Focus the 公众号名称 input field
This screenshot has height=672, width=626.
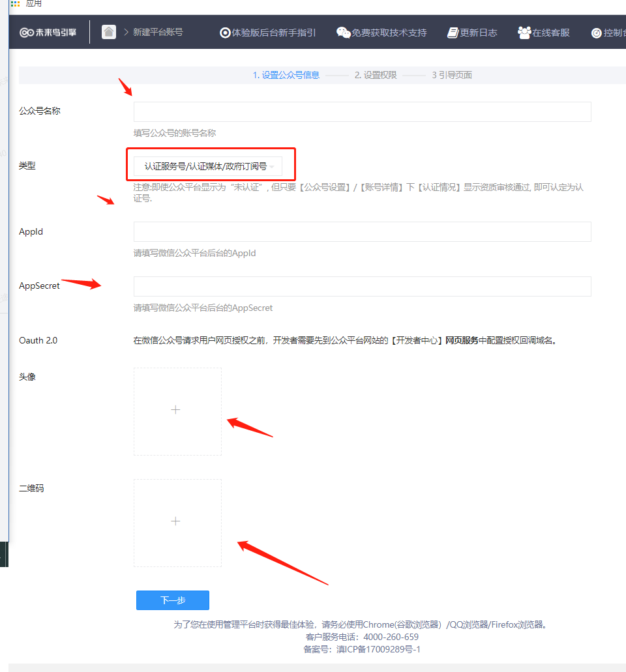[x=363, y=112]
